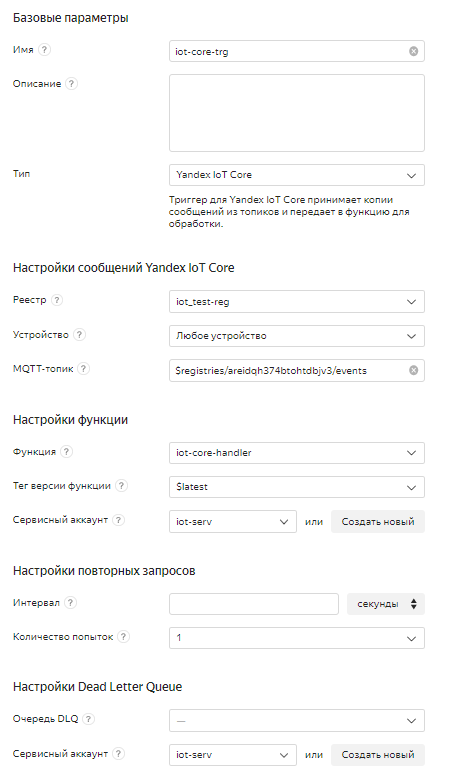Clear the iot-core-trg name field
The image size is (454, 782).
[414, 51]
